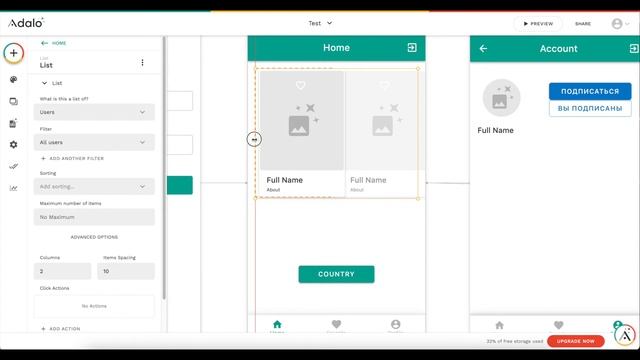Select heart tab icon on Home screen

click(336, 324)
